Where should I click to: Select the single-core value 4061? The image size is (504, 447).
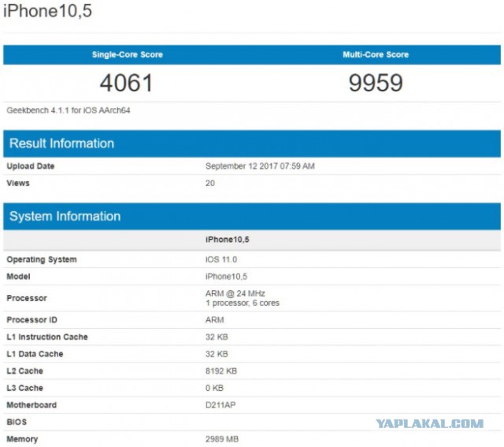point(126,83)
